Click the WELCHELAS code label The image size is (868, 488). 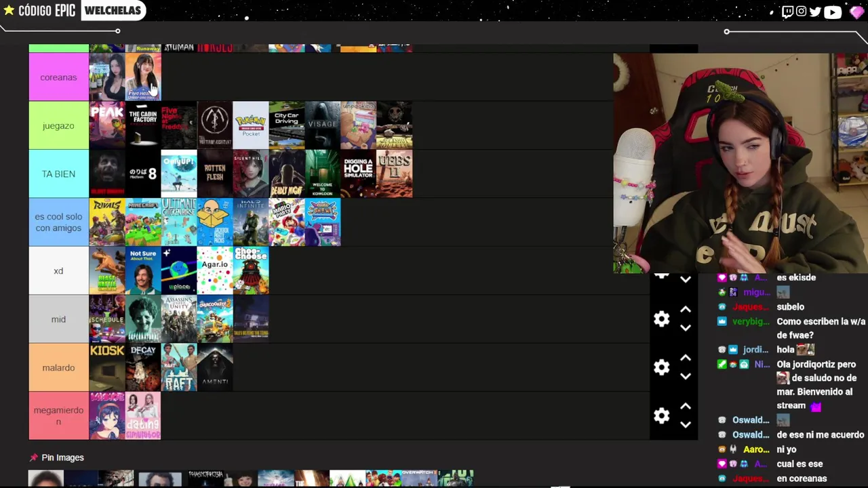coord(113,10)
